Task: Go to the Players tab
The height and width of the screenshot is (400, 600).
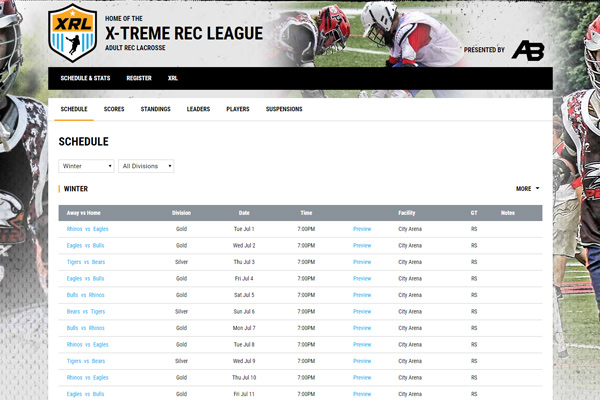Action: pos(238,109)
